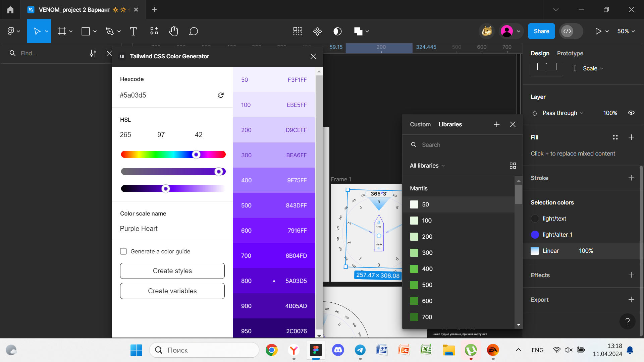Select the Move tool
The width and height of the screenshot is (644, 362).
(37, 31)
